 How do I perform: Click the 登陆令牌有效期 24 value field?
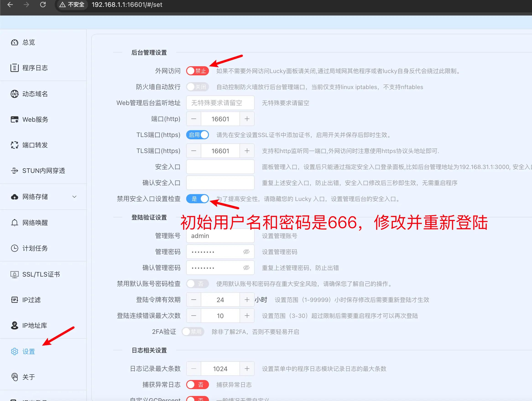pyautogui.click(x=220, y=300)
